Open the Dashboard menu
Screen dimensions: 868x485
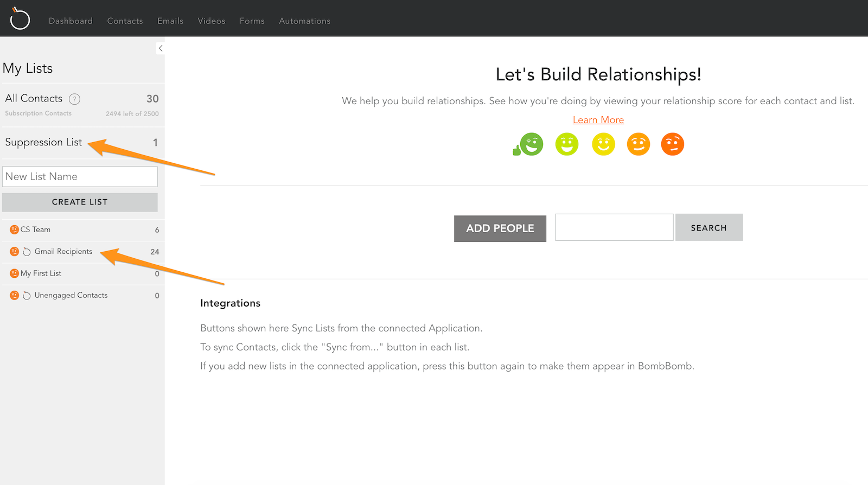(x=71, y=21)
